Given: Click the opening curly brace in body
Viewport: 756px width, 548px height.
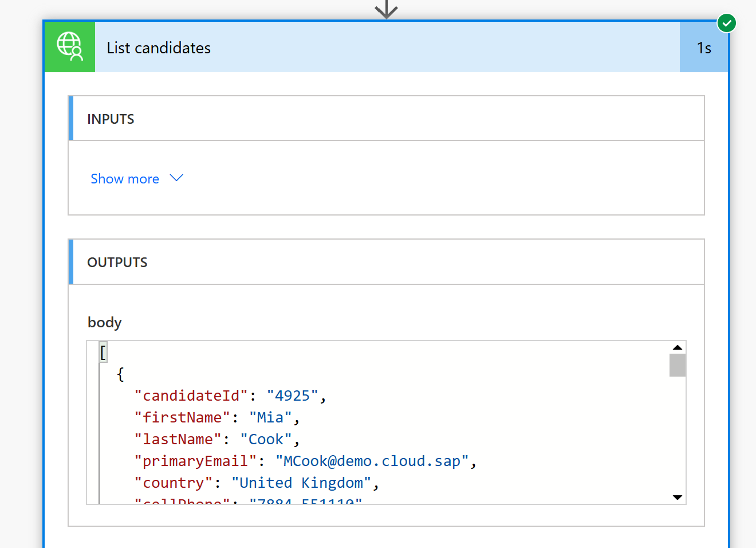Looking at the screenshot, I should tap(120, 374).
